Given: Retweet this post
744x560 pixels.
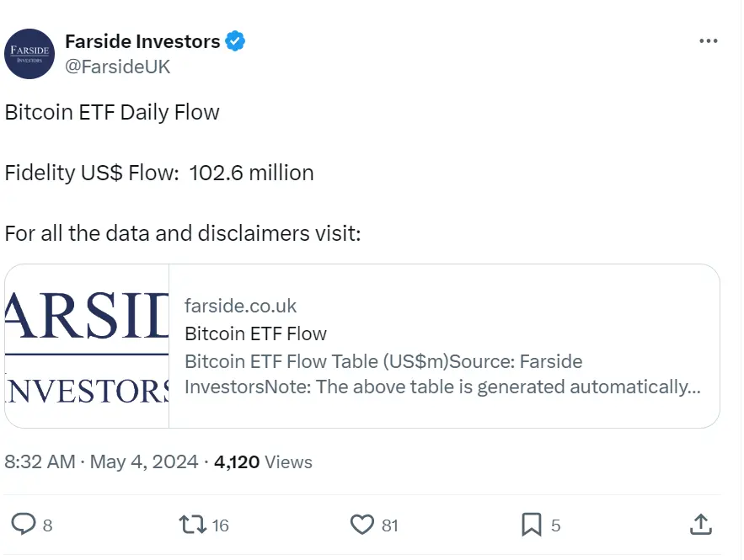Looking at the screenshot, I should (194, 525).
